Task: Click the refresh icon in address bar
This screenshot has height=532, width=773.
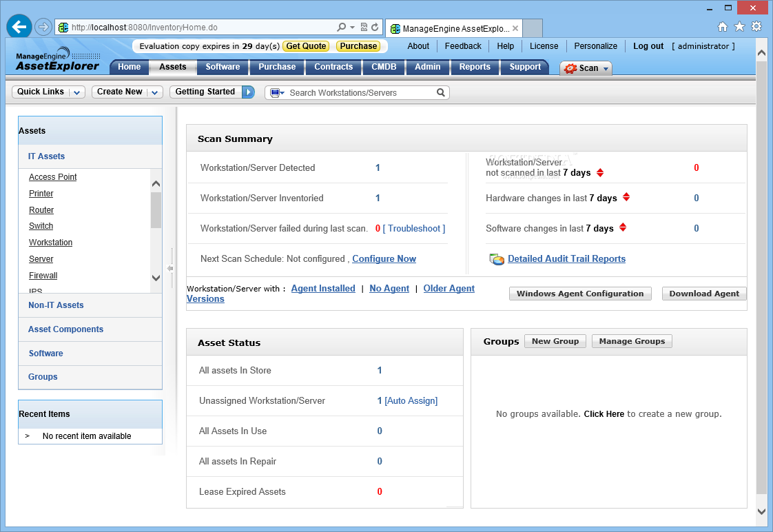Action: coord(375,27)
